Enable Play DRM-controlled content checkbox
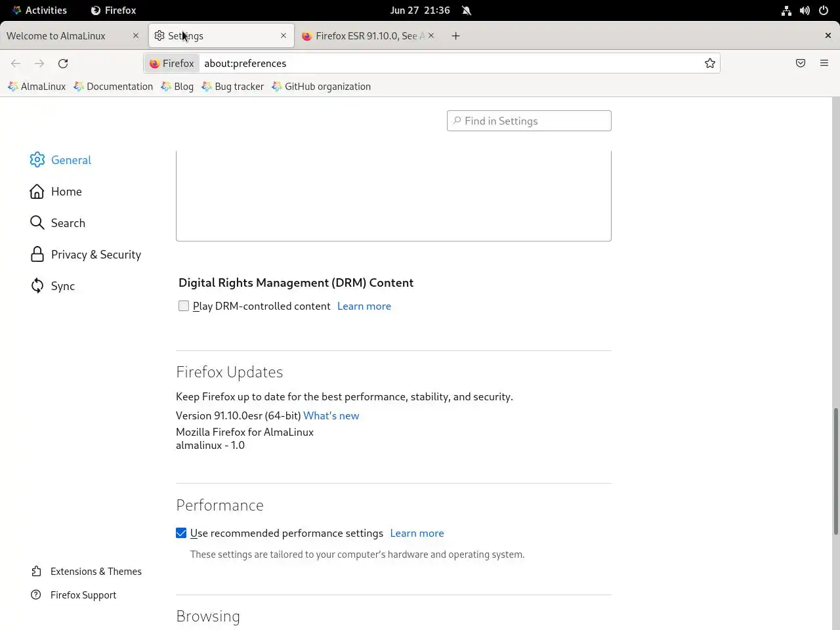This screenshot has width=840, height=630. click(184, 306)
